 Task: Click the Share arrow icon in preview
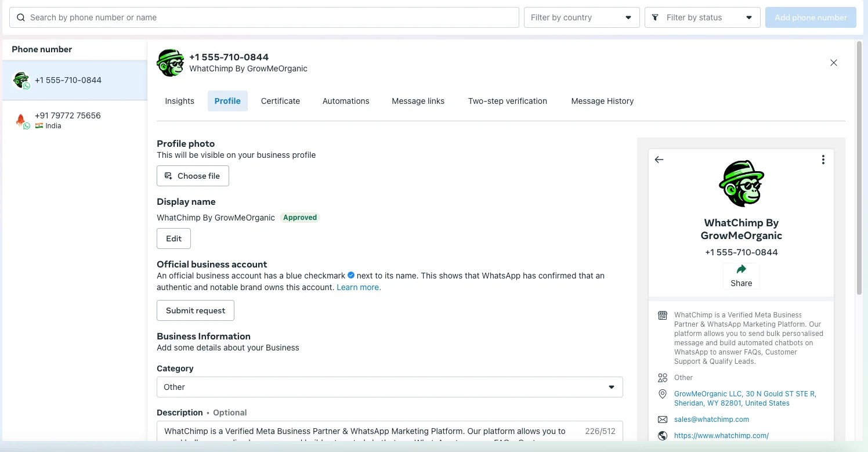point(741,269)
